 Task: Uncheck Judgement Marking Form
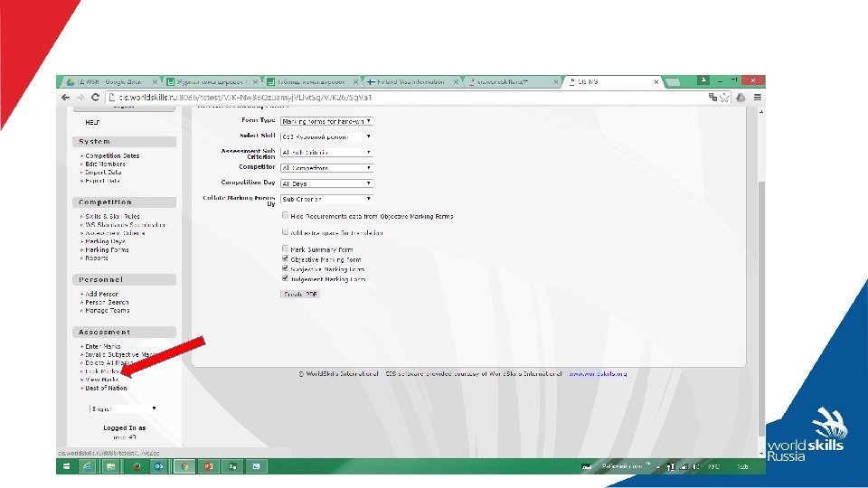coord(285,278)
